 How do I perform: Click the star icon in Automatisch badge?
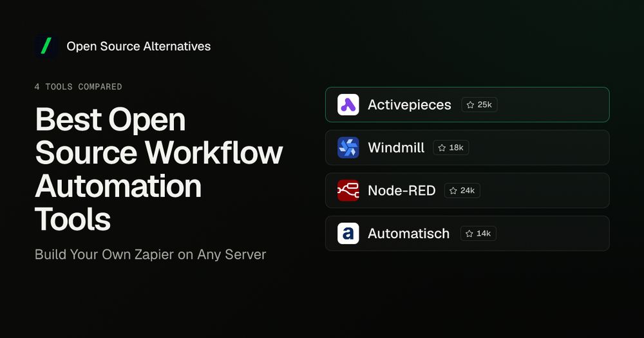(x=469, y=233)
